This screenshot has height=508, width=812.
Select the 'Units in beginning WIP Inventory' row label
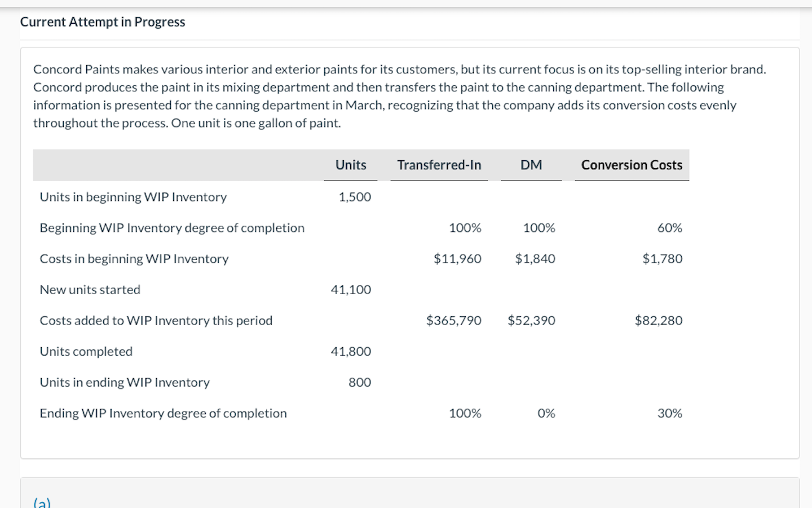pos(133,197)
